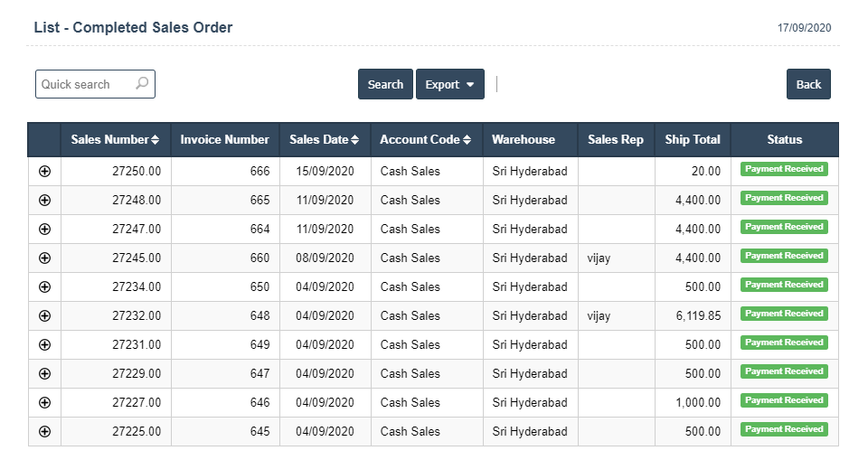Click magnifier icon in Quick search
Screen dimensions: 868x460
coord(142,84)
